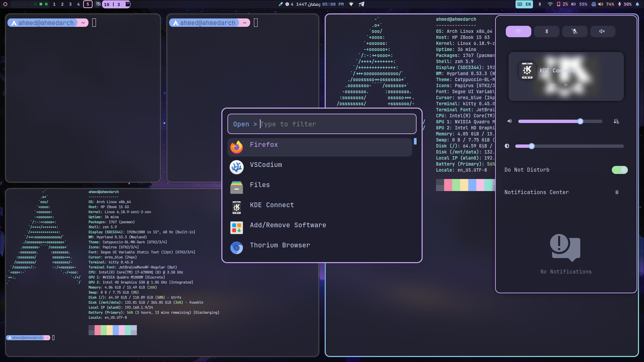
Task: Adjust the brightness slider
Action: click(x=531, y=146)
